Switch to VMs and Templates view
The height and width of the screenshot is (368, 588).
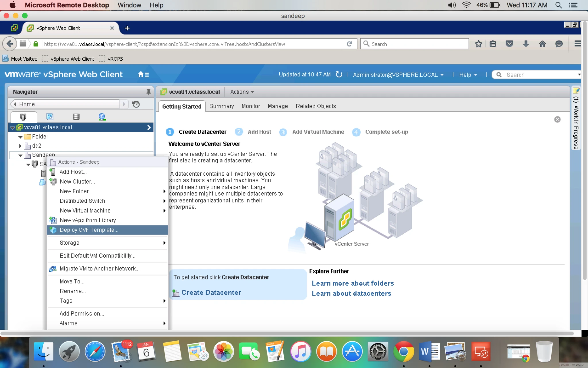coord(50,117)
